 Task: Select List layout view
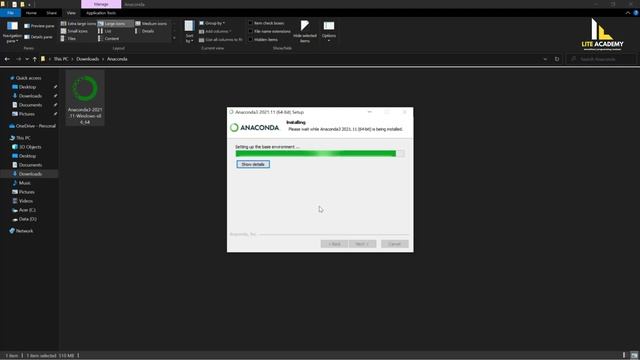[x=105, y=31]
